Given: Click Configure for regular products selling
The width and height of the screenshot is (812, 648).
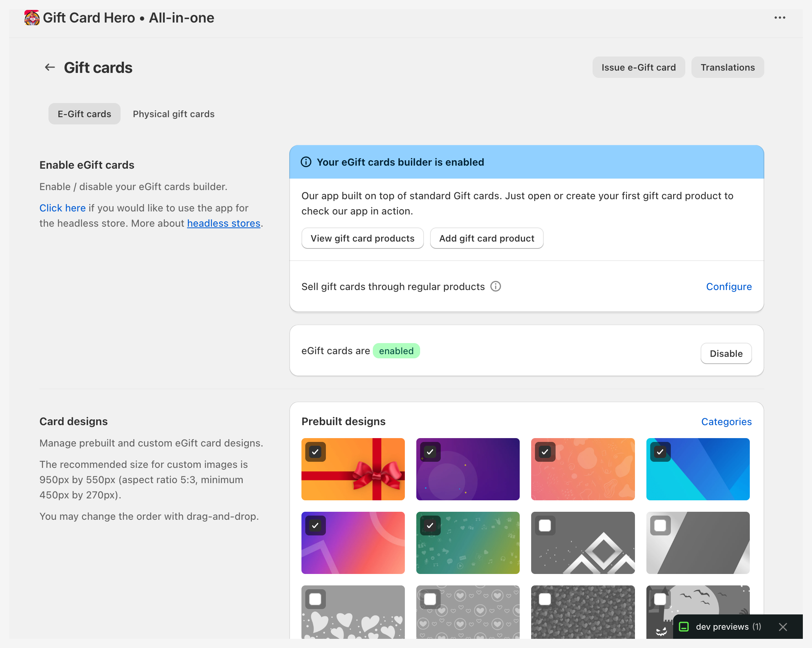Looking at the screenshot, I should pyautogui.click(x=728, y=287).
